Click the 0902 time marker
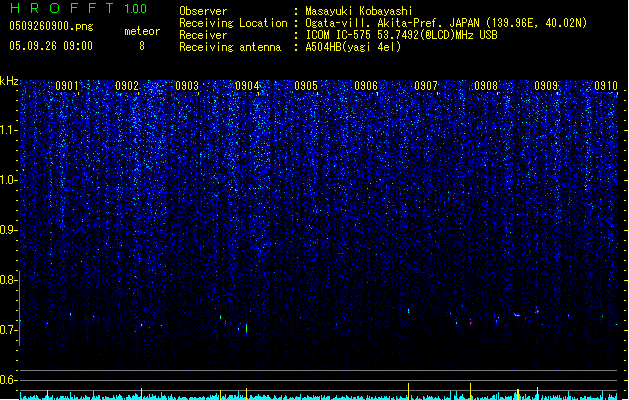The height and width of the screenshot is (400, 629). point(127,86)
